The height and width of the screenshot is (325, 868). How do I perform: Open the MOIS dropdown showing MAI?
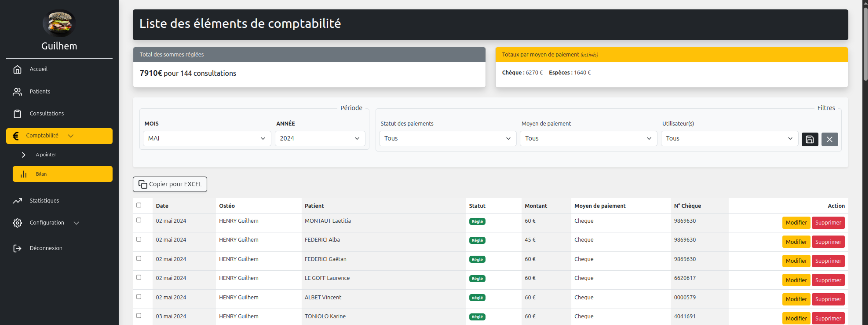click(x=206, y=139)
